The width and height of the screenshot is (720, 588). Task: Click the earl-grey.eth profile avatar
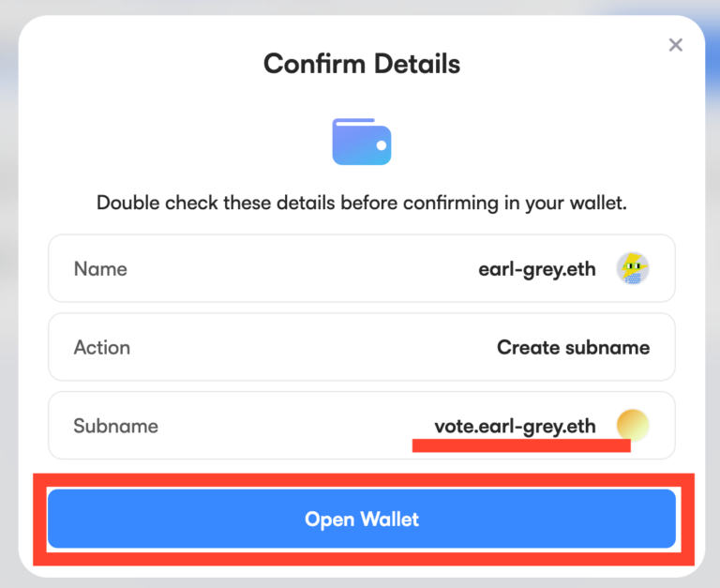(x=633, y=269)
